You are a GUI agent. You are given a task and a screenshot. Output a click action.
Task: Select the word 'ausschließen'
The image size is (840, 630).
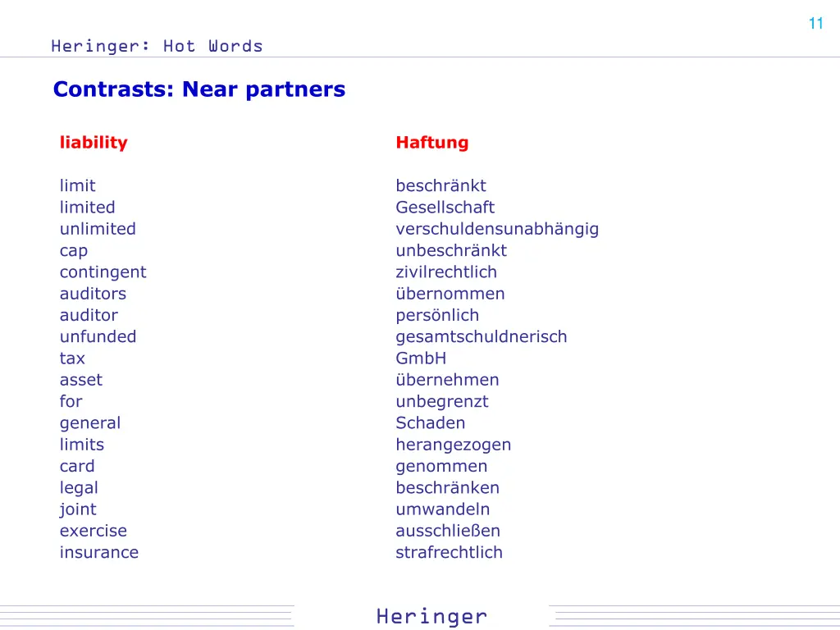pyautogui.click(x=448, y=531)
